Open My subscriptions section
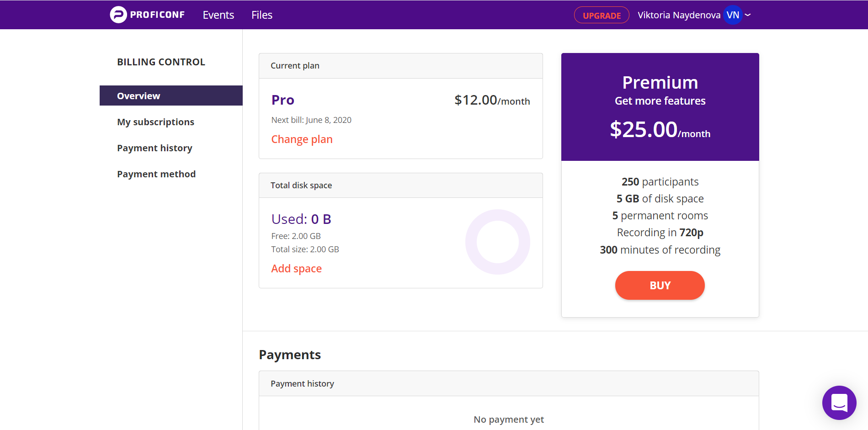Screen dimensions: 868x430 (155, 122)
